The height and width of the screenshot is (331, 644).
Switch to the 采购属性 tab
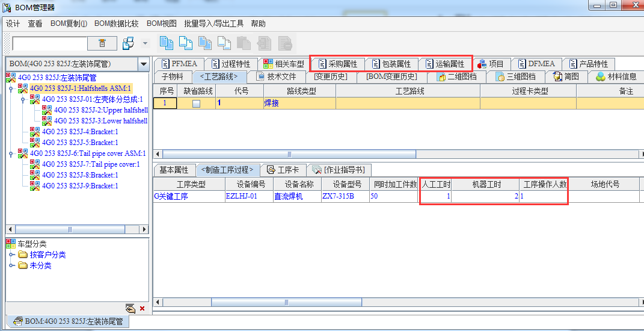[x=338, y=64]
